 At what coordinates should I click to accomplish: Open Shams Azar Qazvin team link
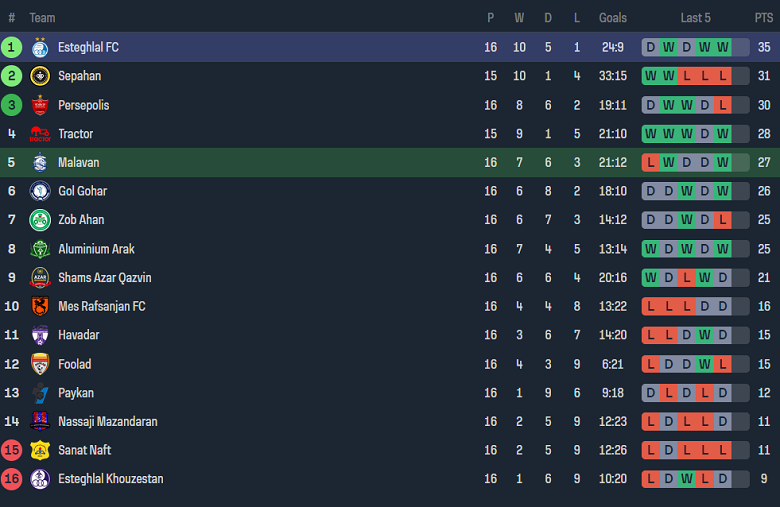tap(105, 278)
